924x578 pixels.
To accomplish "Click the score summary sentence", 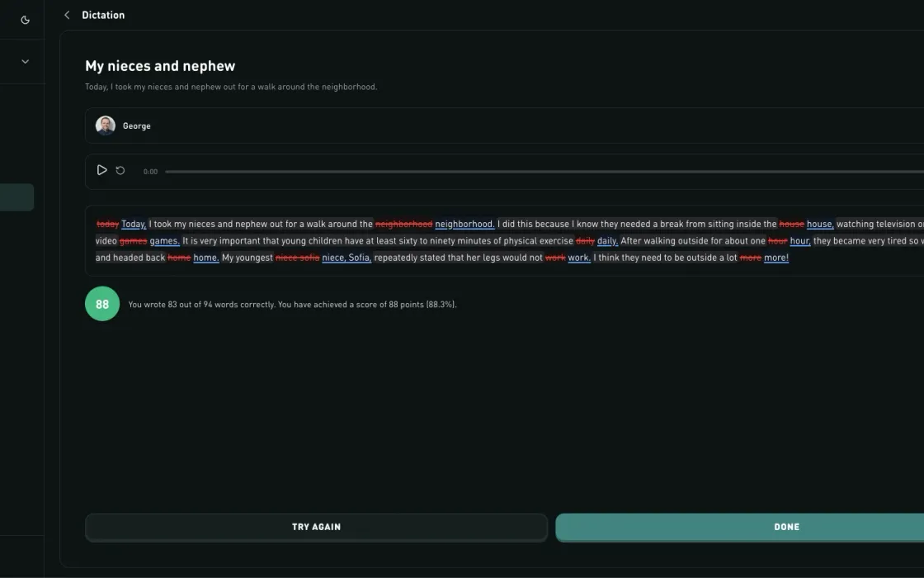I will (292, 305).
